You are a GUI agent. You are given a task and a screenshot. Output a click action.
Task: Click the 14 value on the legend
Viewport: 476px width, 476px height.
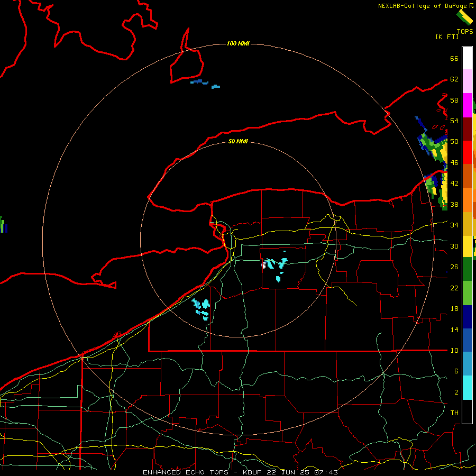[454, 329]
